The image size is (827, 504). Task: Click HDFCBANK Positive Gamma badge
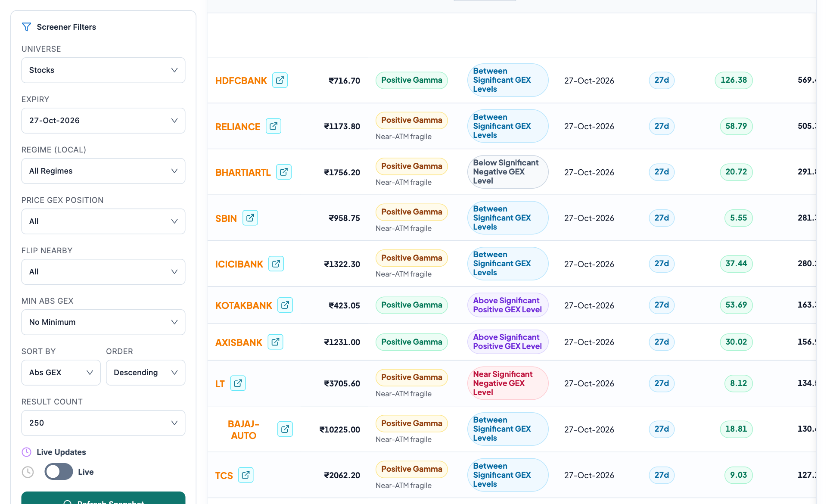(x=412, y=80)
